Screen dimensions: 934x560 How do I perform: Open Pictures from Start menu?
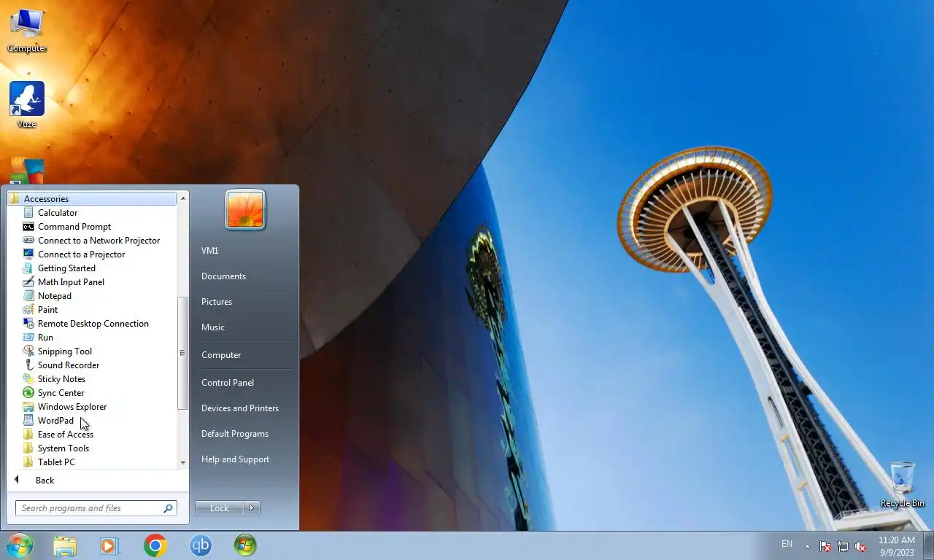tap(217, 302)
